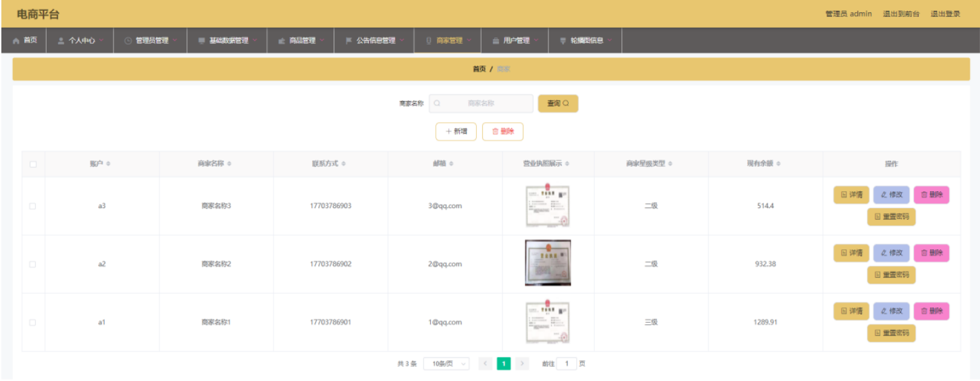Delete merchant a2 with pink 删除 button

click(931, 253)
